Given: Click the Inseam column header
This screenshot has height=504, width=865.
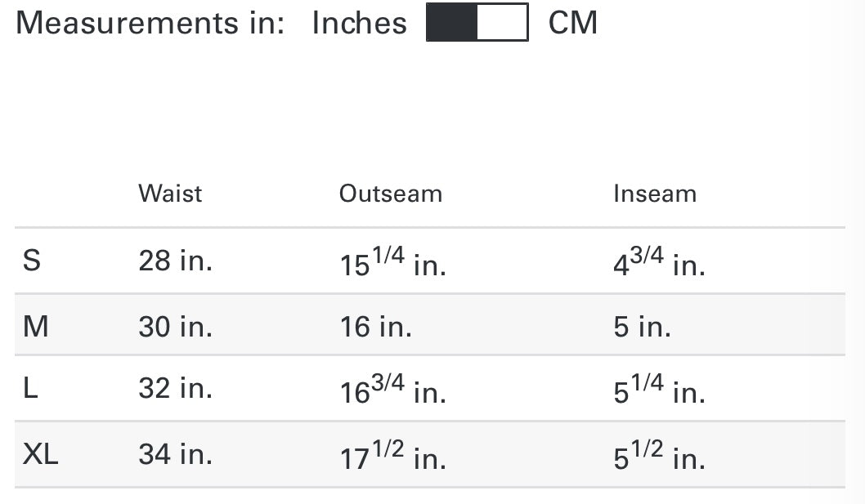Looking at the screenshot, I should click(x=655, y=194).
